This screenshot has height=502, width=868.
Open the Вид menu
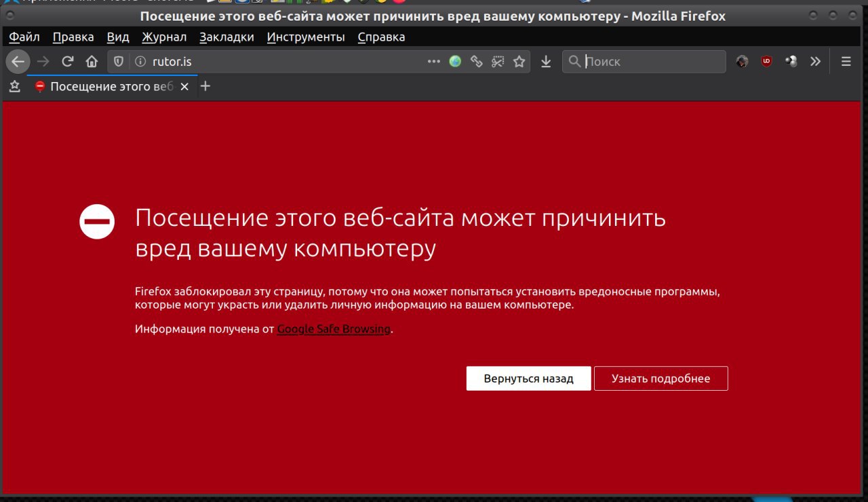pos(118,37)
